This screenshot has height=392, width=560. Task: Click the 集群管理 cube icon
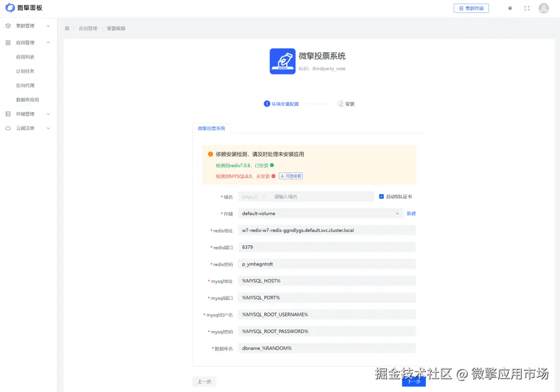pos(8,26)
